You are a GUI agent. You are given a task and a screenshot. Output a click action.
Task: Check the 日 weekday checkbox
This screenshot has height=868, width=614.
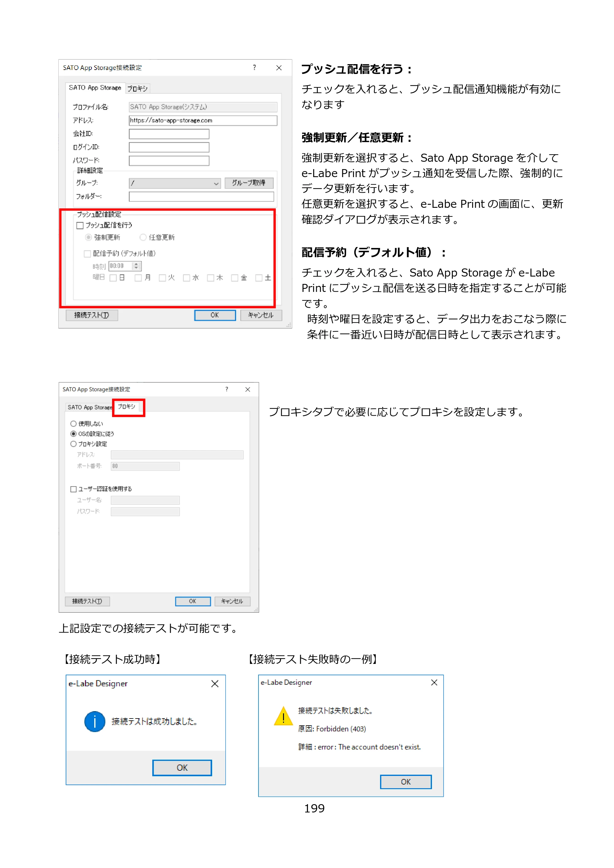point(113,278)
